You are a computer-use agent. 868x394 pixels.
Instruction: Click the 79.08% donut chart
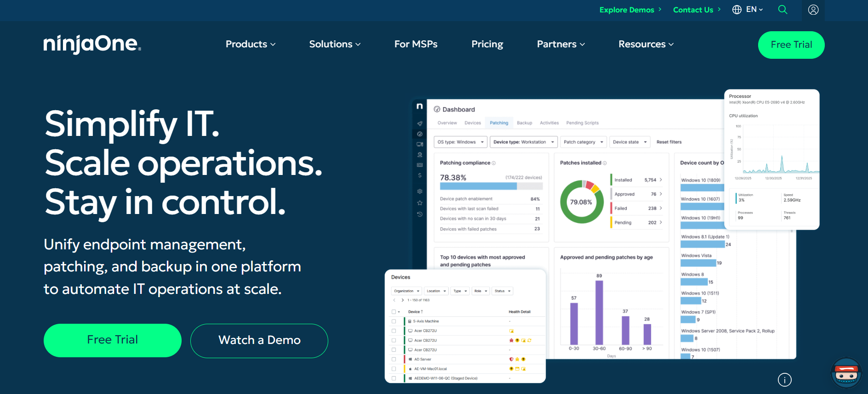point(582,202)
